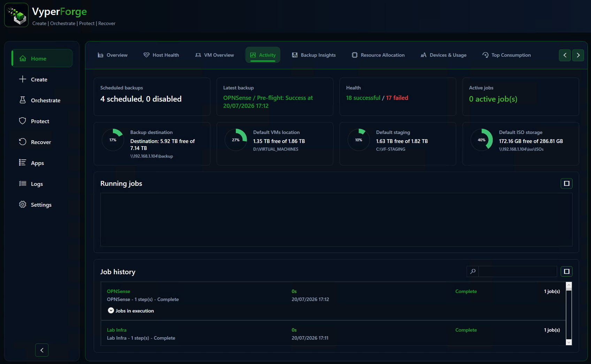Open the VM Overview tab
Viewport: 591px width, 364px height.
pos(215,55)
